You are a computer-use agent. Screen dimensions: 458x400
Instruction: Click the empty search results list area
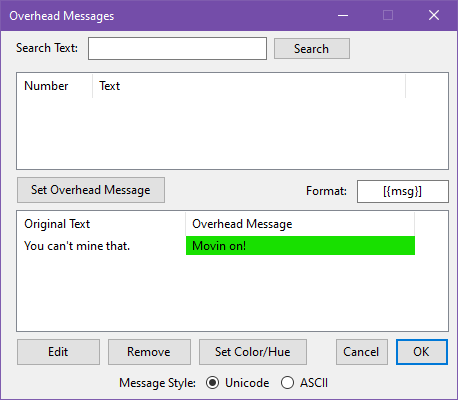(232, 133)
